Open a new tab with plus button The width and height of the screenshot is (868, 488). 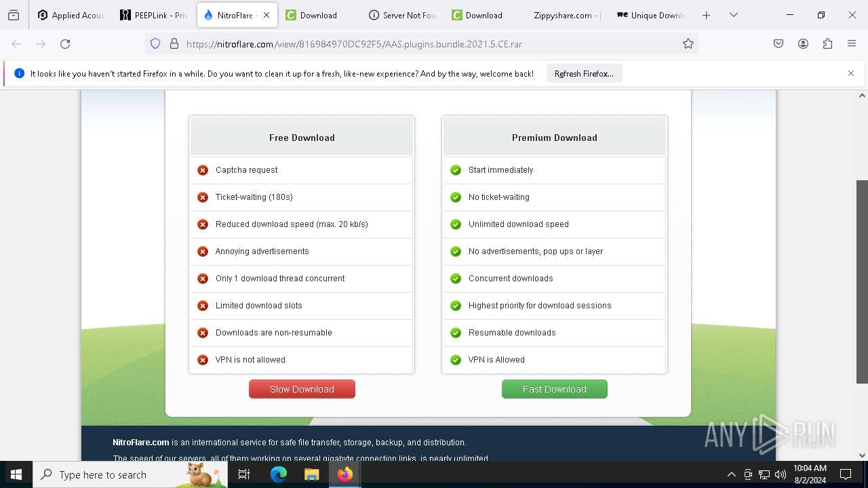(706, 15)
